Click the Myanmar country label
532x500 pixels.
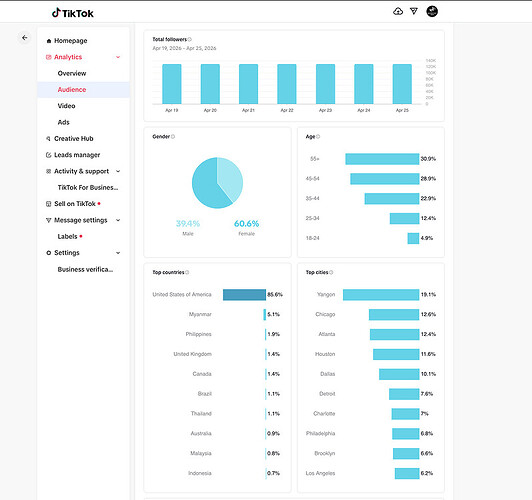pyautogui.click(x=200, y=314)
